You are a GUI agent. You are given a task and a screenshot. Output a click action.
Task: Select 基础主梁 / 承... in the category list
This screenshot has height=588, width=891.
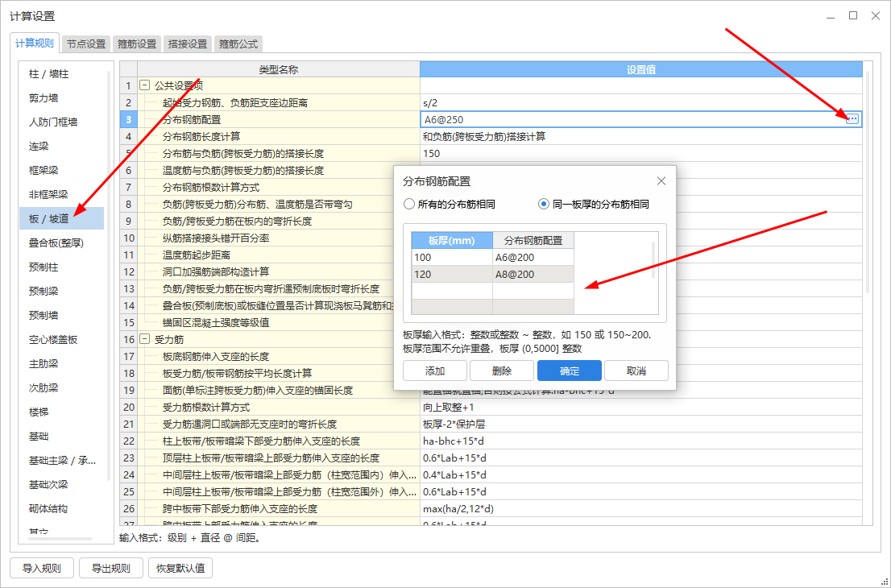[x=62, y=460]
